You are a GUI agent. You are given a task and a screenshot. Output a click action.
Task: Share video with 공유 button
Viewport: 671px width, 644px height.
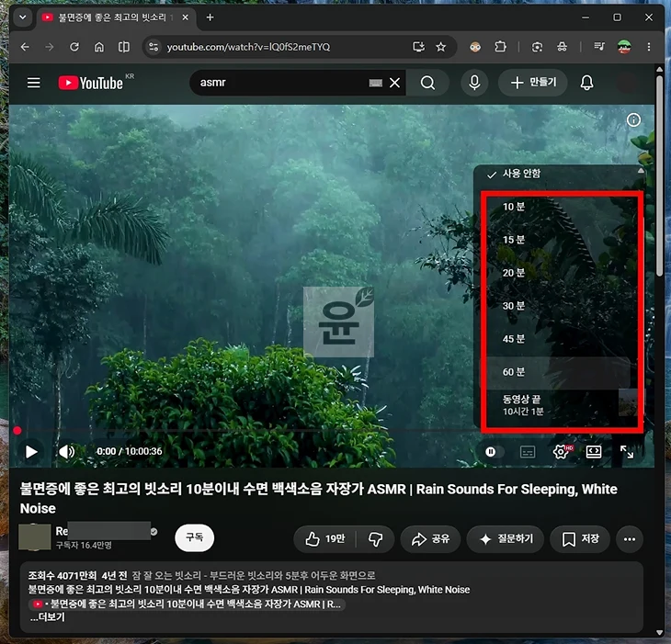(430, 538)
